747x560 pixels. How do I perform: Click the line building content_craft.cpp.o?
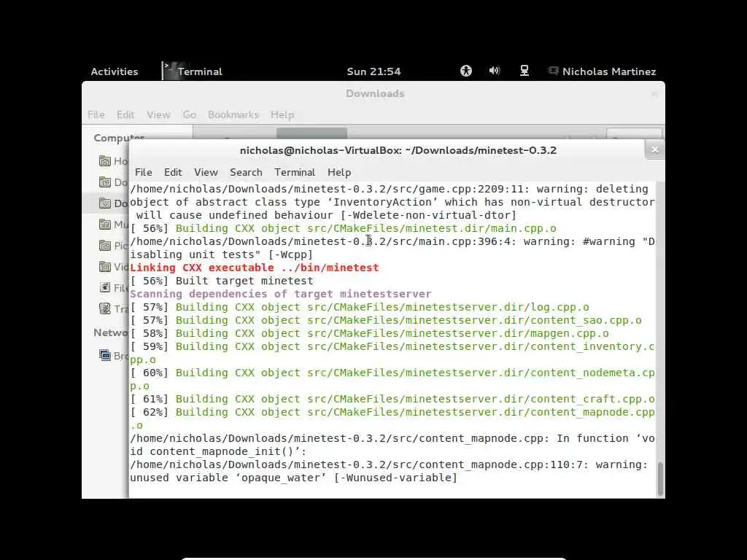pyautogui.click(x=392, y=399)
